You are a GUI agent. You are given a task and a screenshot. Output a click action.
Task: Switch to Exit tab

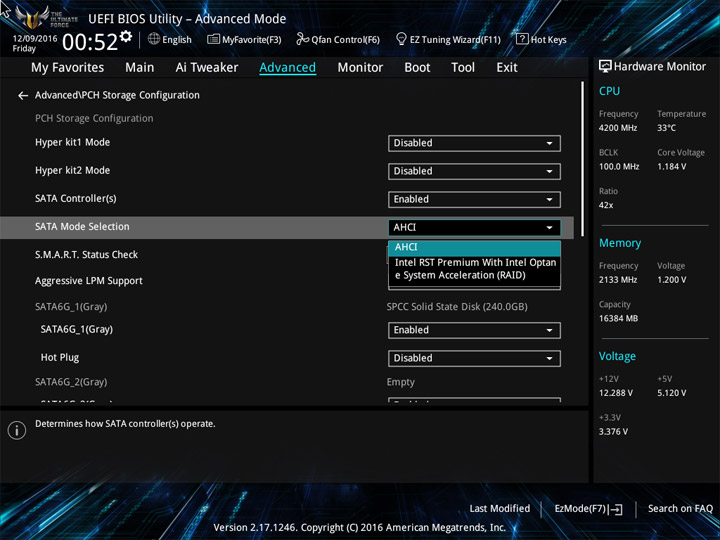507,68
